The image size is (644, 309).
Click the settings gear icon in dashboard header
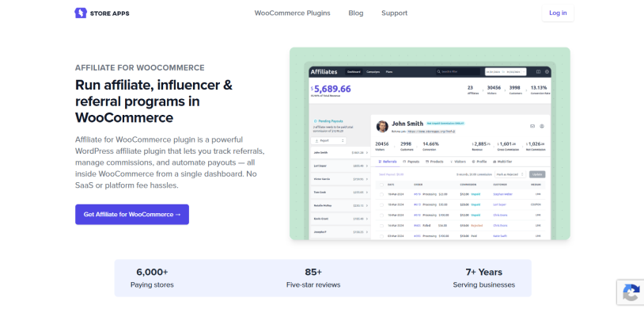[547, 71]
